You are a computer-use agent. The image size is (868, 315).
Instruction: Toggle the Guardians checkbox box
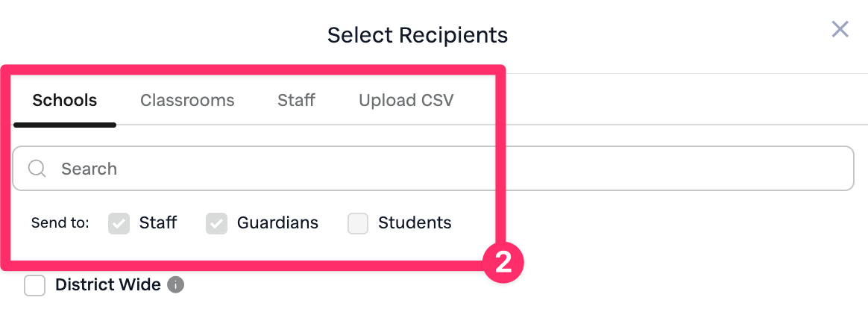[x=216, y=223]
